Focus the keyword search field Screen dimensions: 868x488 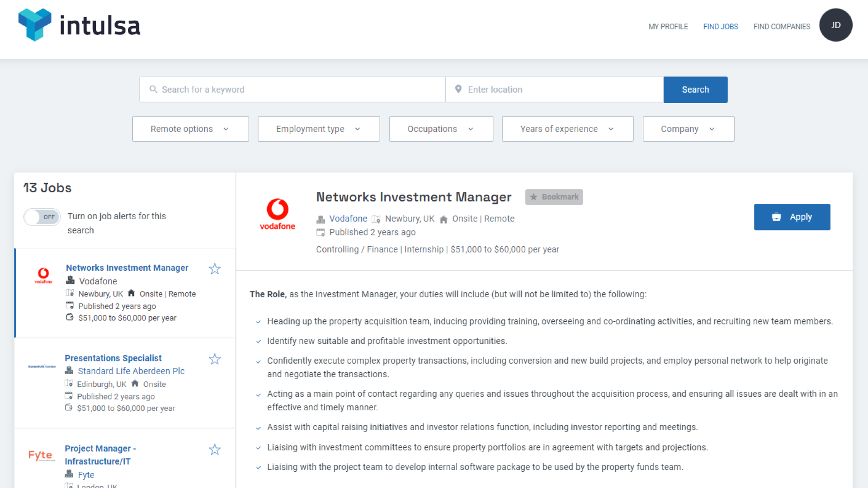292,89
